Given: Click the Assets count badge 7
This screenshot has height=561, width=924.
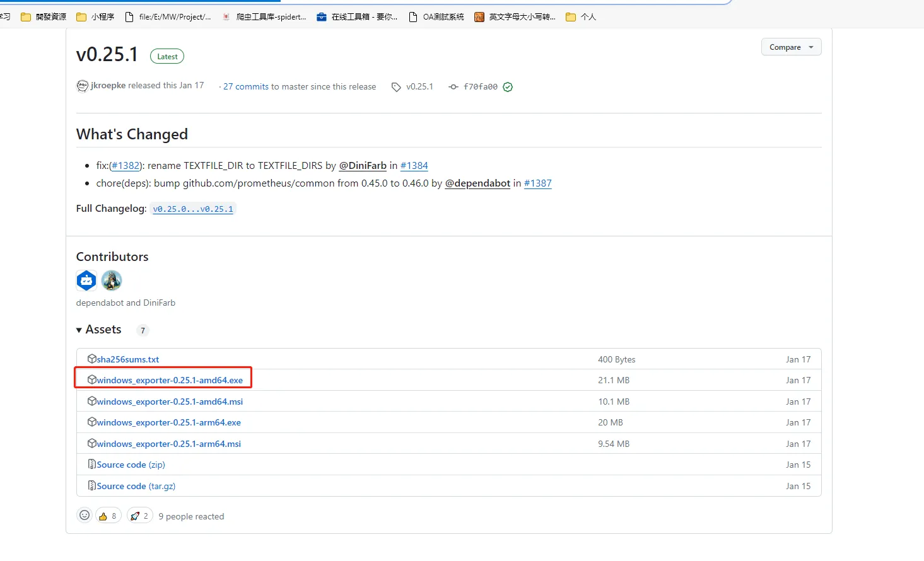Looking at the screenshot, I should 143,330.
